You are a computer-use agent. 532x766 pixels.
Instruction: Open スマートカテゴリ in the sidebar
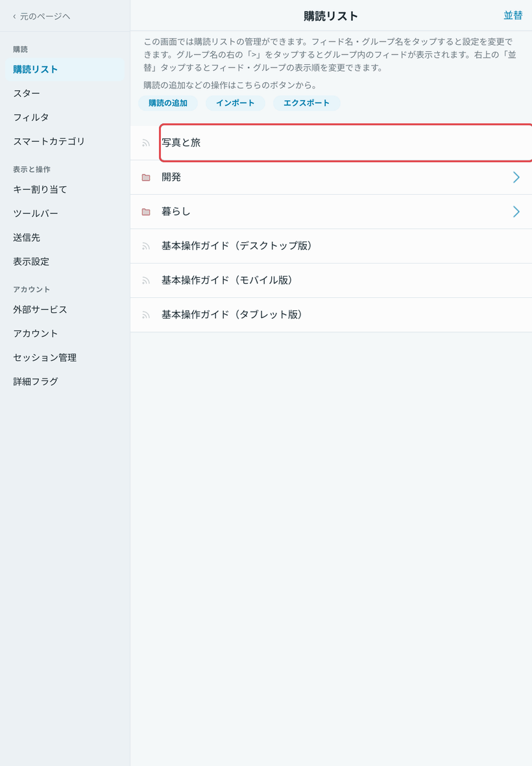click(65, 141)
